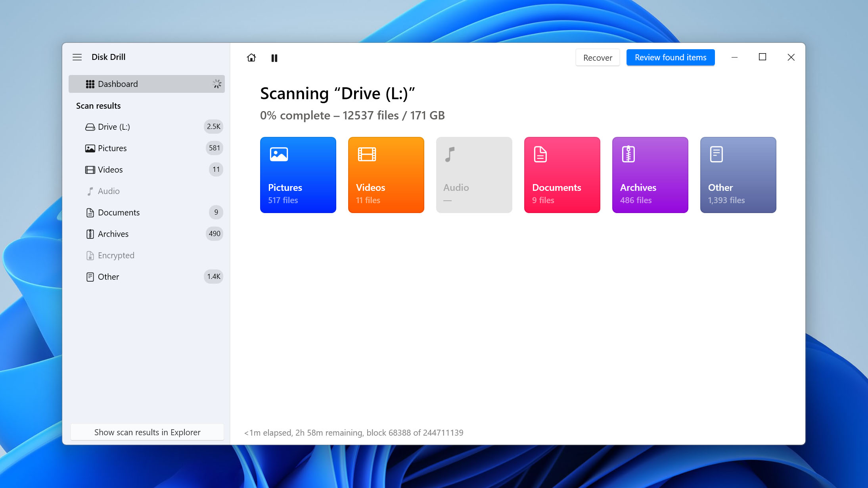868x488 pixels.
Task: Open the hamburger menu icon
Action: (x=77, y=57)
